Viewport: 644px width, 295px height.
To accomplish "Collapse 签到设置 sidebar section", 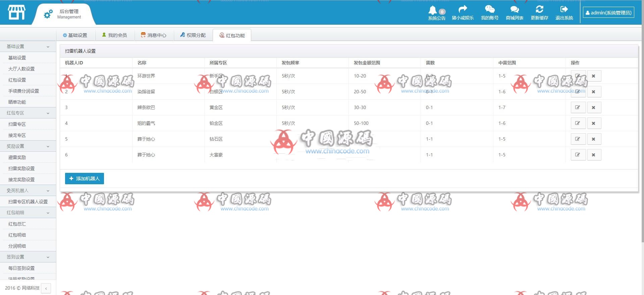I will pos(28,257).
